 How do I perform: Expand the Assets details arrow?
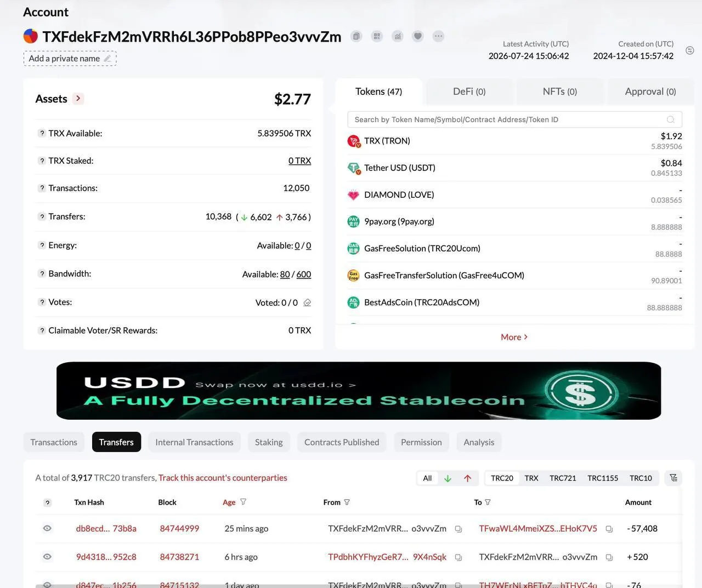[x=78, y=99]
